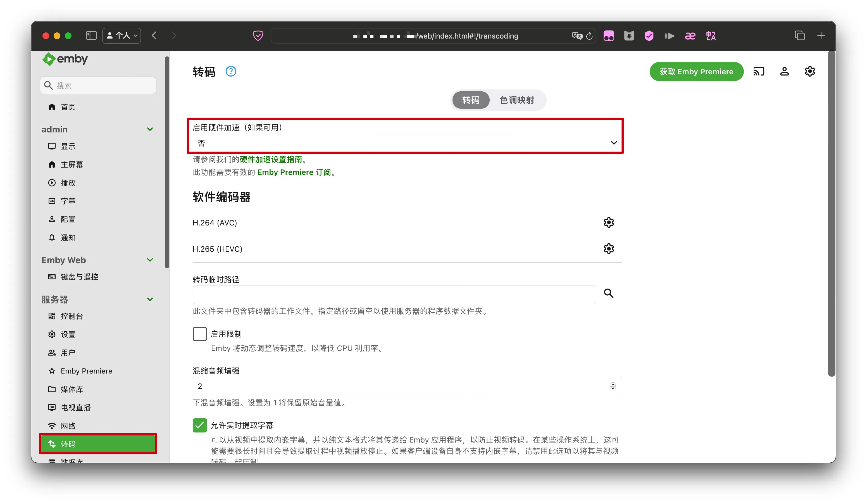Viewport: 867px width, 504px height.
Task: Open server settings gear in header
Action: pyautogui.click(x=809, y=72)
